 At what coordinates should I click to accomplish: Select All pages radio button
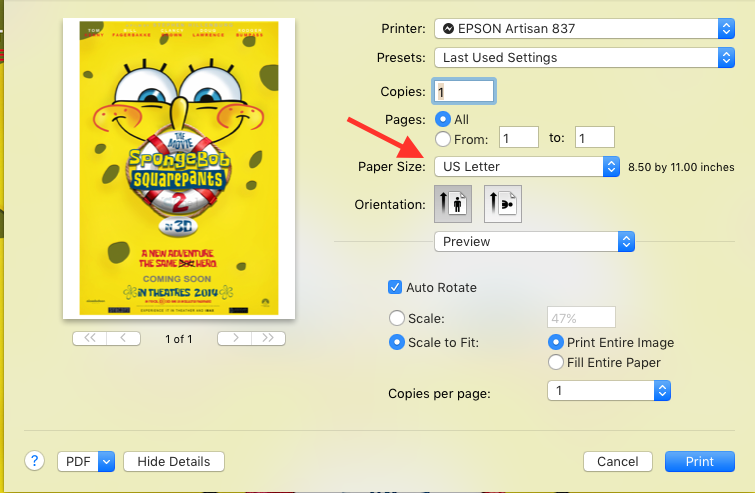pyautogui.click(x=443, y=119)
